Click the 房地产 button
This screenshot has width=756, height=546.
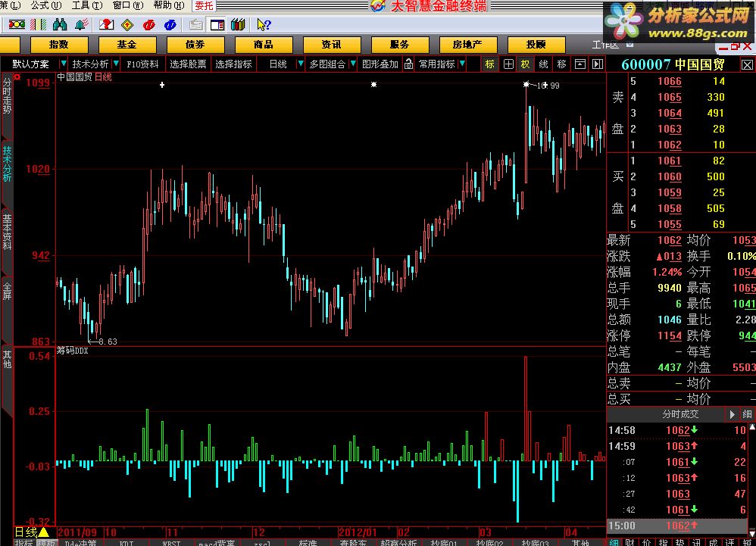point(467,45)
